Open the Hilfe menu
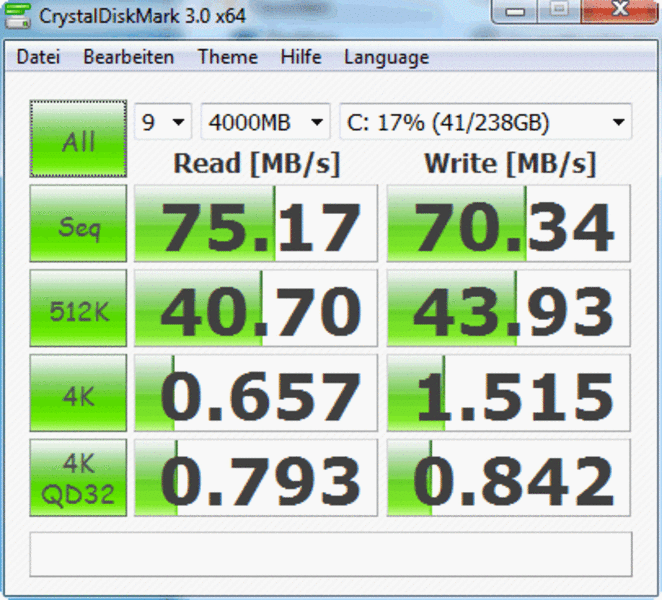 [x=301, y=57]
